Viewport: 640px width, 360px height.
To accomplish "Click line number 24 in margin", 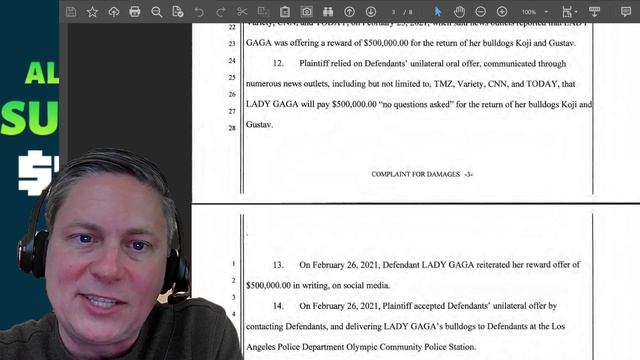I will [x=232, y=60].
